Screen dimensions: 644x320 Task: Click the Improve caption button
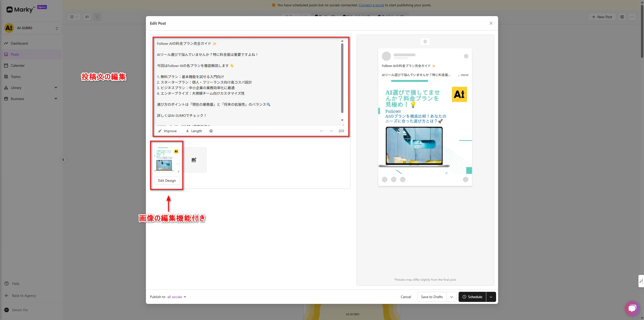167,131
